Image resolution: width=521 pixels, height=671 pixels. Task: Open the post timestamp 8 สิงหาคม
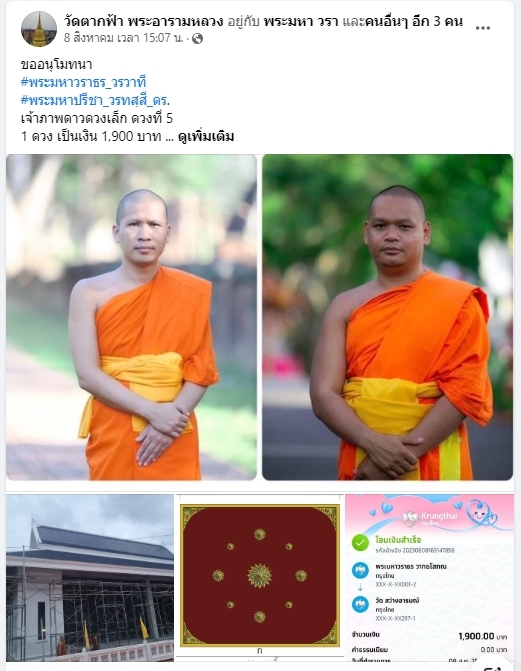click(124, 39)
